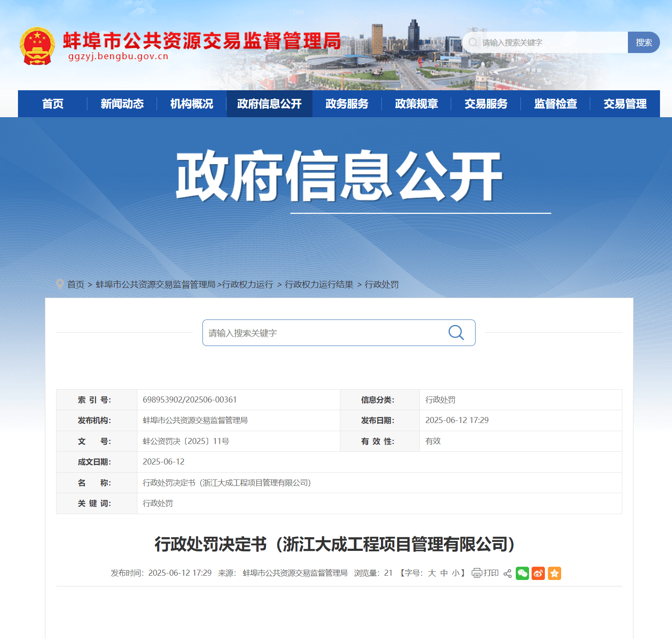Open the 政府信息公开 nav tab
The image size is (672, 639).
[x=269, y=104]
